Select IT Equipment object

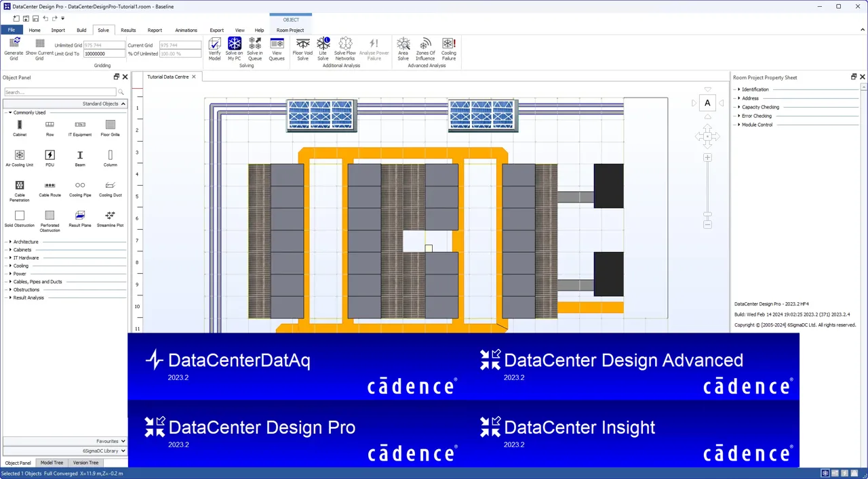click(x=80, y=129)
